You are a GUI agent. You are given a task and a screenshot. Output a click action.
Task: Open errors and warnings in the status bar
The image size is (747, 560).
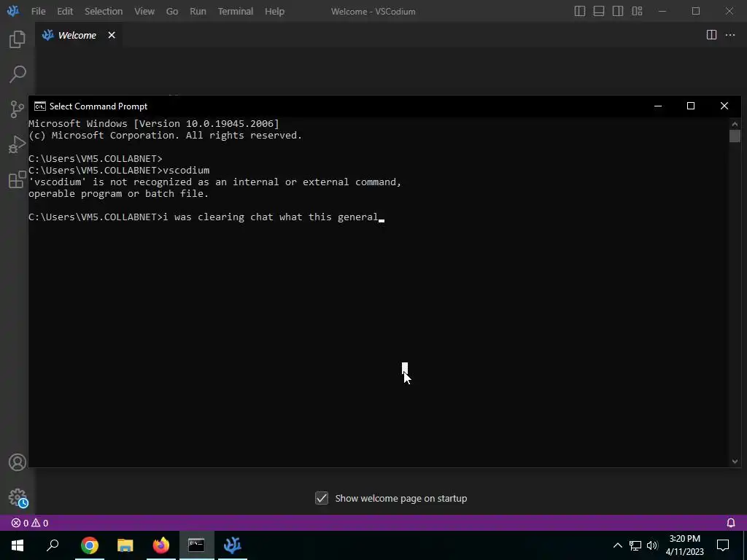[x=30, y=523]
